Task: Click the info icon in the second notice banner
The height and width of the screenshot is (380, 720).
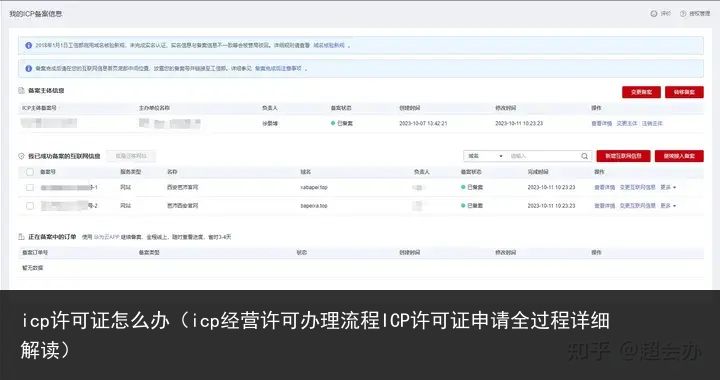Action: point(28,68)
